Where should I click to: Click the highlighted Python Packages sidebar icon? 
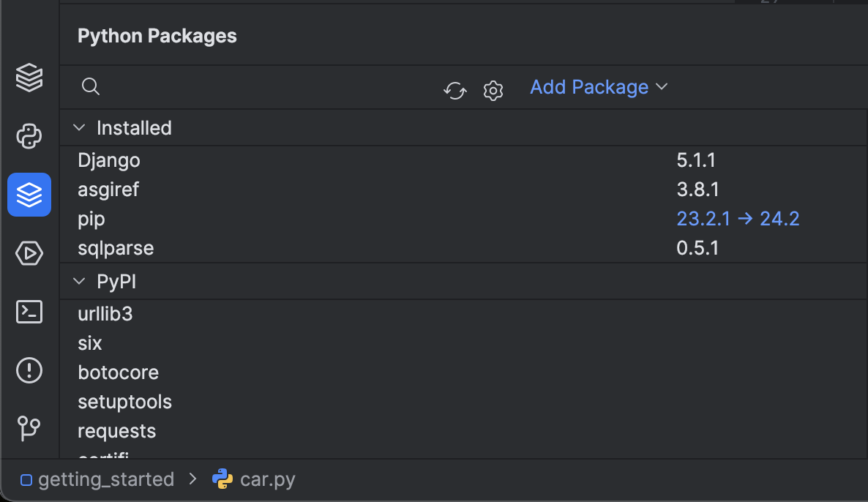29,195
